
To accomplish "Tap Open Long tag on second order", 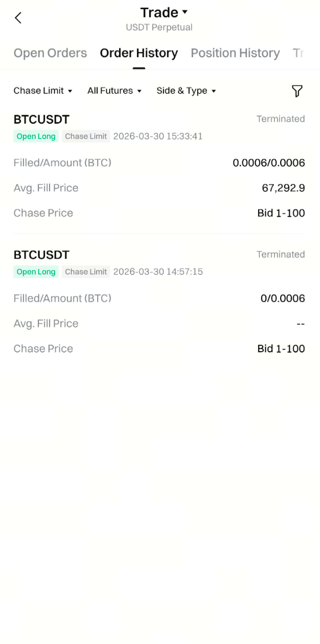I will [36, 272].
